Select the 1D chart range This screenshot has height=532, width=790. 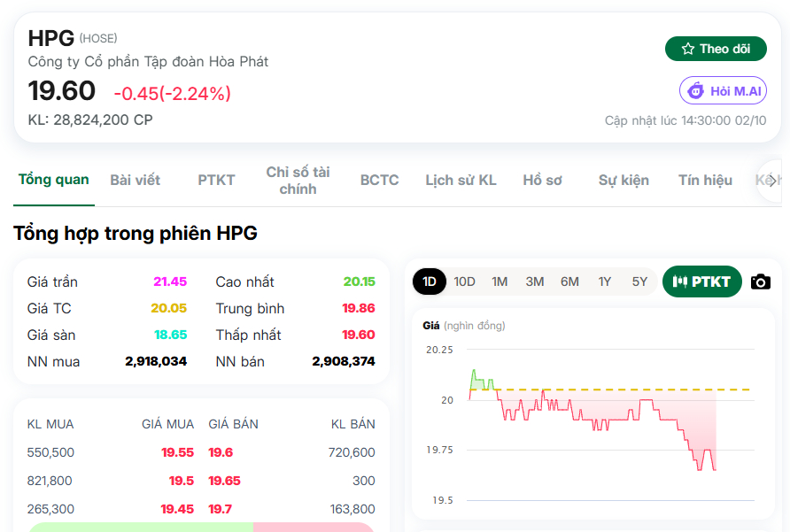pyautogui.click(x=430, y=281)
